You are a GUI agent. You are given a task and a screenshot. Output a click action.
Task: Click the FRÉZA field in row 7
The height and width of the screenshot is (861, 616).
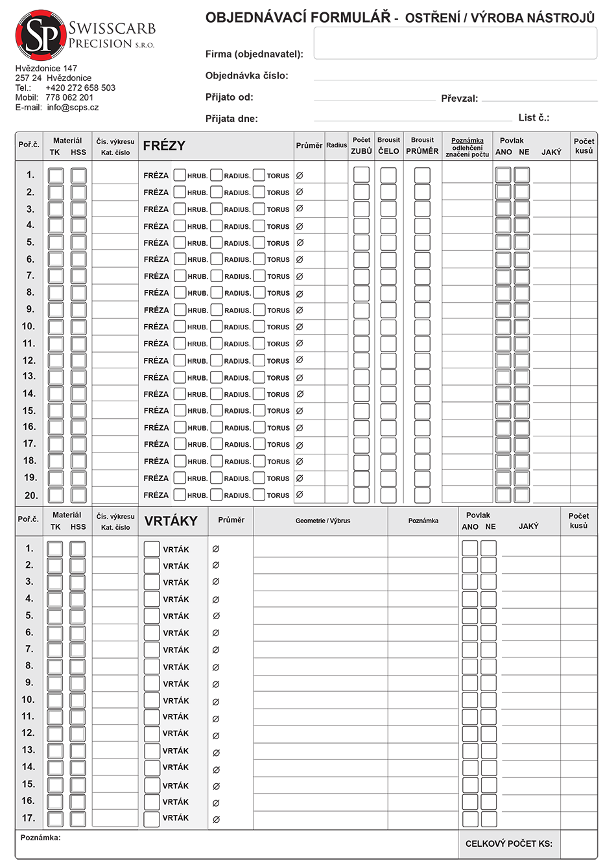[156, 276]
